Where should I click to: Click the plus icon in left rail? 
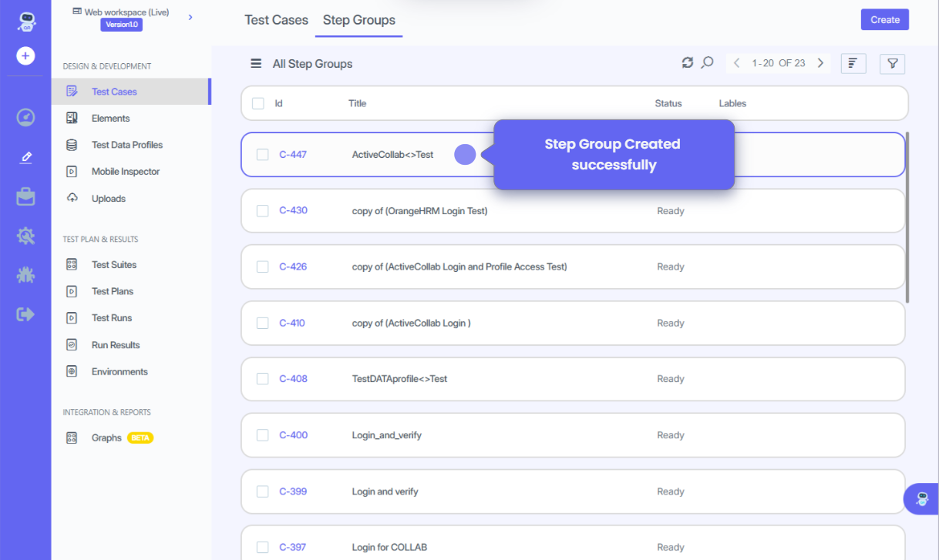point(25,56)
